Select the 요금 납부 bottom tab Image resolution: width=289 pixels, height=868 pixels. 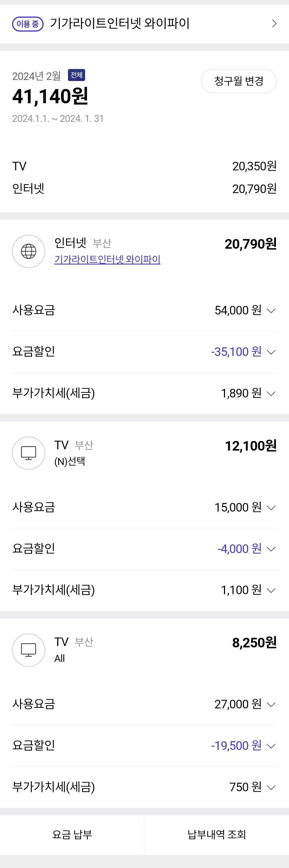click(72, 835)
